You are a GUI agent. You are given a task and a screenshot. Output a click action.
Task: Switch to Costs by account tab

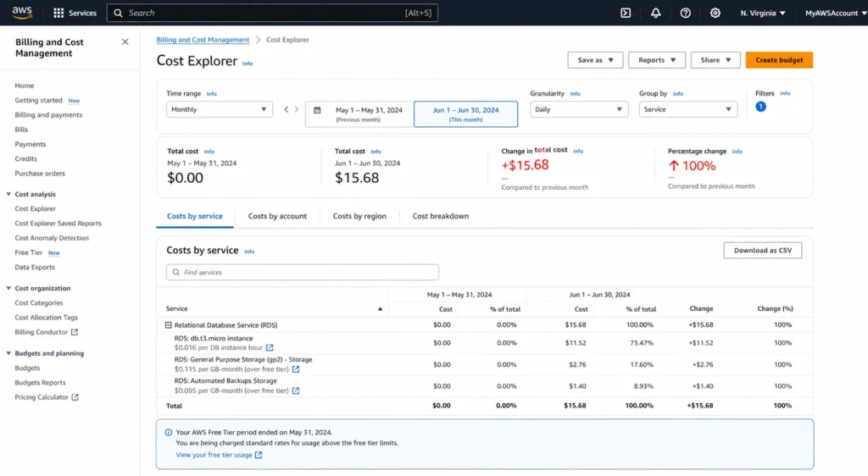tap(277, 216)
